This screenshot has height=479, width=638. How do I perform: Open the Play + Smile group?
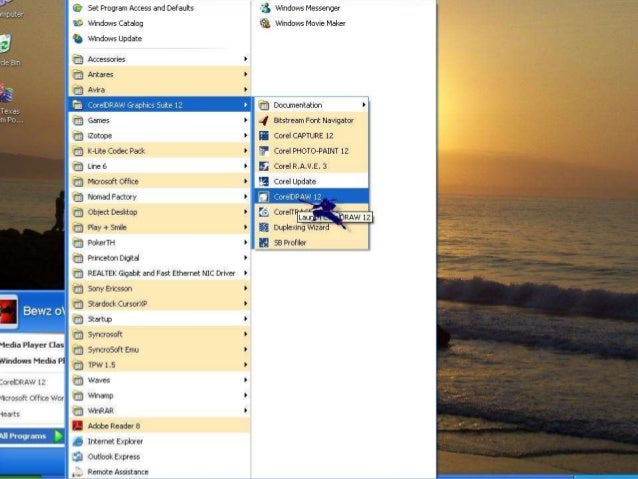160,227
